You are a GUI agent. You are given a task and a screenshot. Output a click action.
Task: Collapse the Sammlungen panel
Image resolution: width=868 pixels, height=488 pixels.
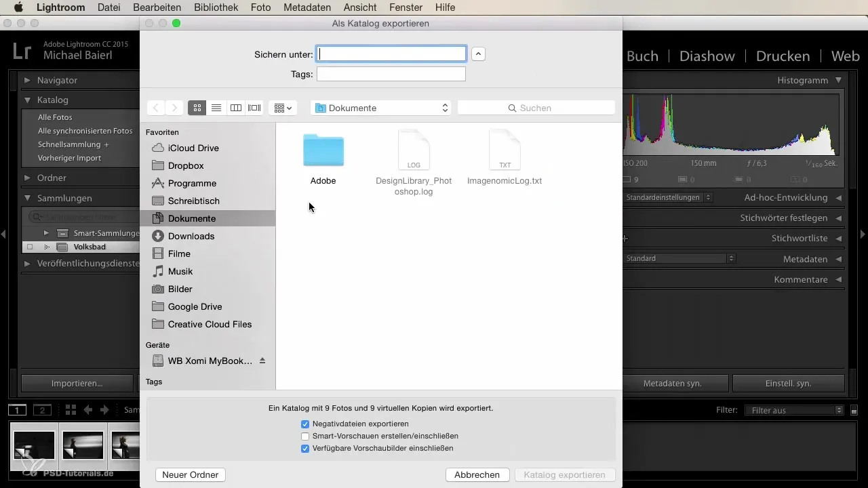tap(28, 198)
